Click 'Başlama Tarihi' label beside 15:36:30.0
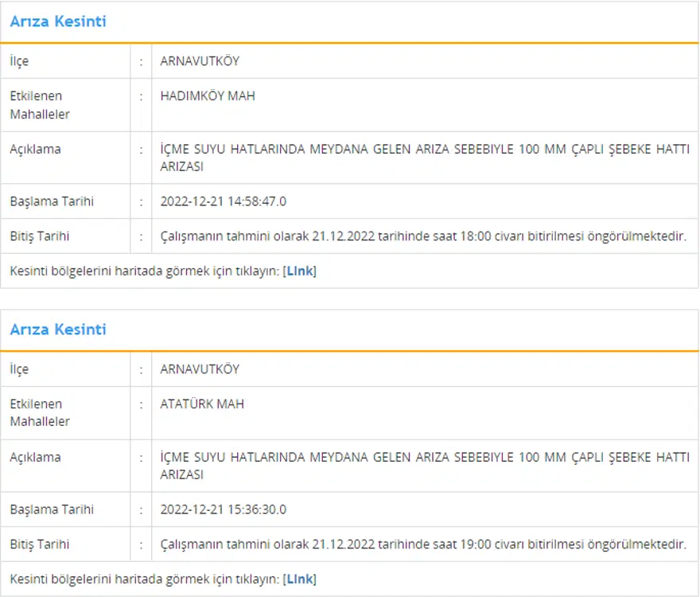700x597 pixels. click(52, 509)
